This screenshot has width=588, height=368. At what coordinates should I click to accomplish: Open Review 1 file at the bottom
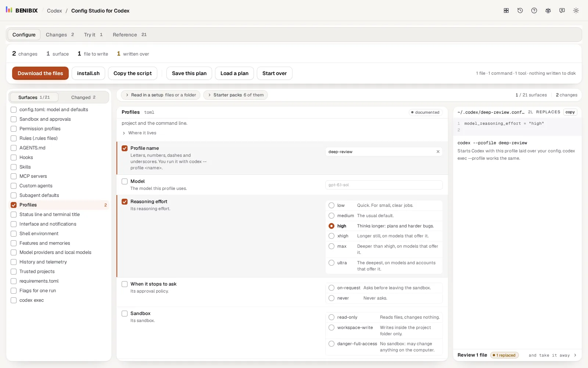[x=472, y=355]
